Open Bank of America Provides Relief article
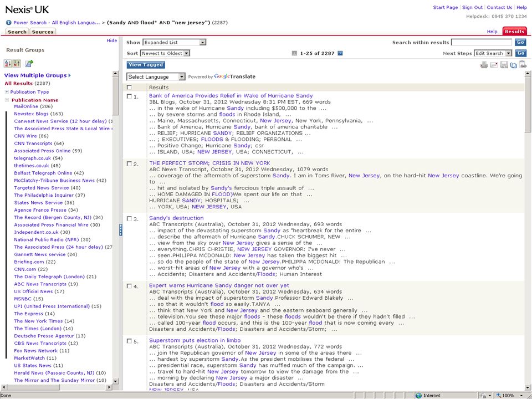The image size is (532, 399). (x=231, y=96)
